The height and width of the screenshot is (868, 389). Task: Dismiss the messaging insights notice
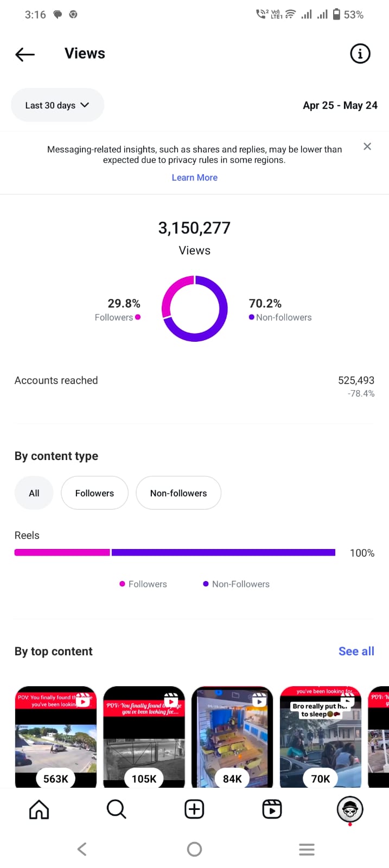[367, 146]
